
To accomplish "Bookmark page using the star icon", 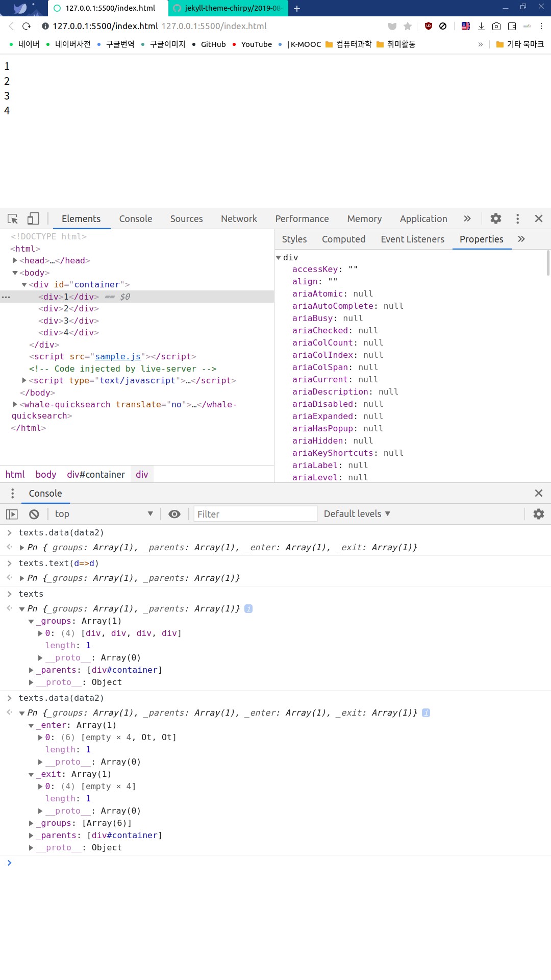I will tap(408, 26).
